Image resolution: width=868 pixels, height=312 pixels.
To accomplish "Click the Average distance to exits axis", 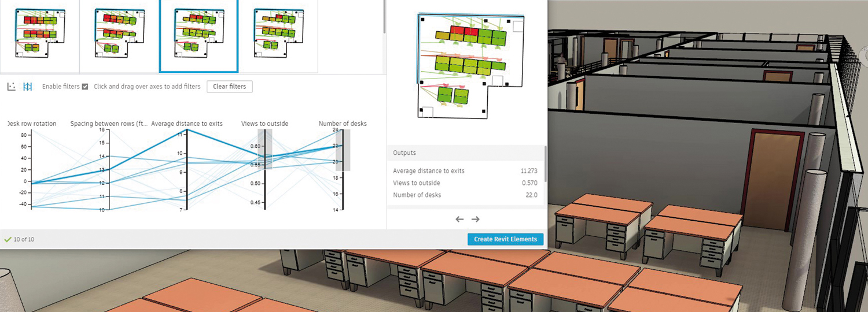I will tap(187, 170).
